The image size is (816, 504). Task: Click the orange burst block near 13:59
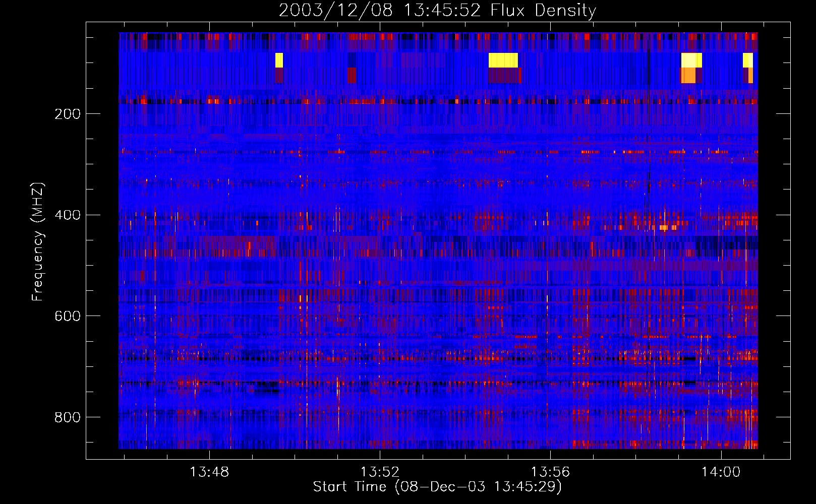click(688, 76)
